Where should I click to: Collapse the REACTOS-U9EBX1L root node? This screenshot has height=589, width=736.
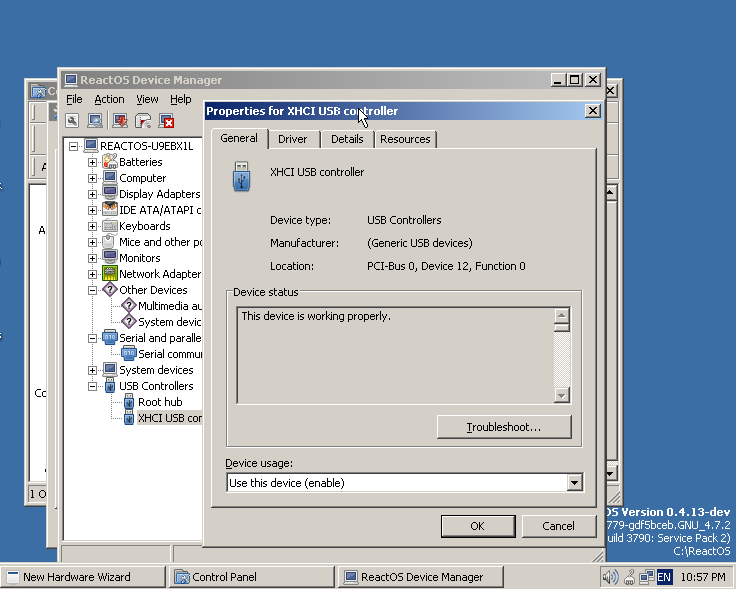(x=73, y=146)
